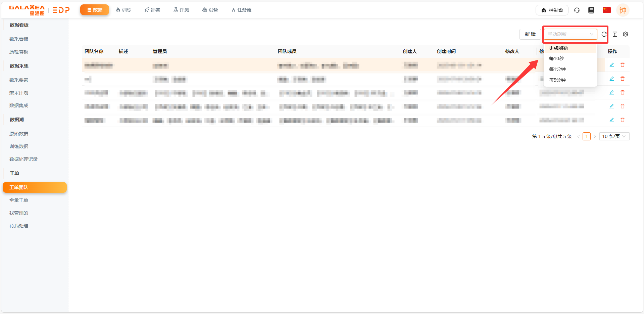The height and width of the screenshot is (314, 644).
Task: Choose 每1分钟 from refresh dropdown
Action: point(557,69)
